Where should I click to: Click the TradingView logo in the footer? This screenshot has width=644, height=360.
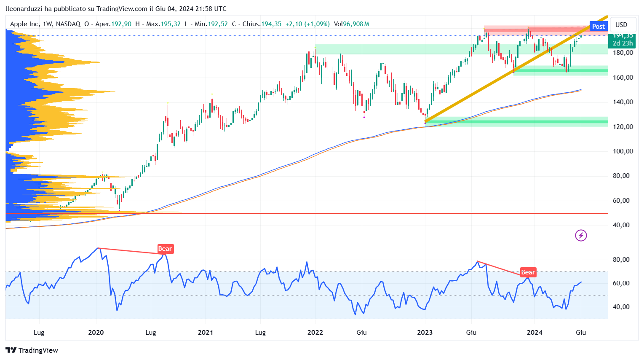pyautogui.click(x=32, y=350)
